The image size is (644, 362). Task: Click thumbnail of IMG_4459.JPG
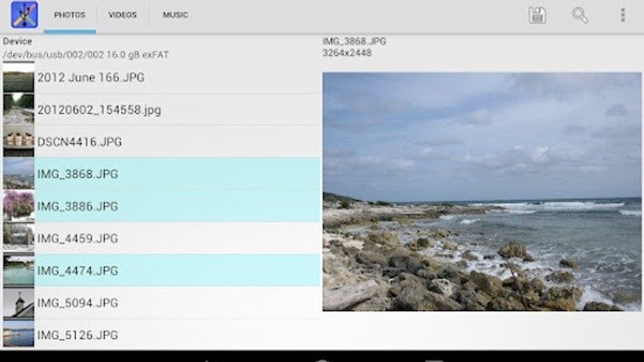[18, 238]
